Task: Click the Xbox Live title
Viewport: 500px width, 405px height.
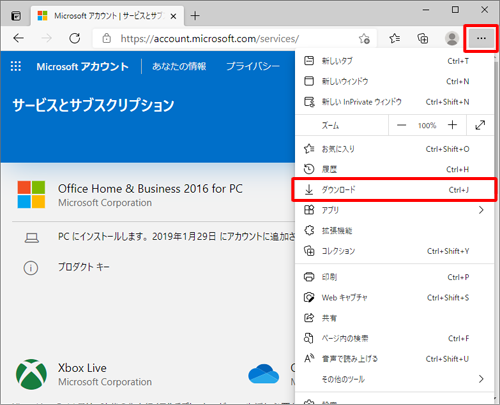Action: [x=82, y=368]
